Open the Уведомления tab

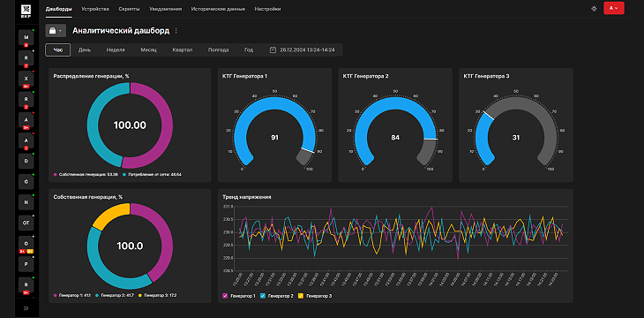pyautogui.click(x=165, y=9)
